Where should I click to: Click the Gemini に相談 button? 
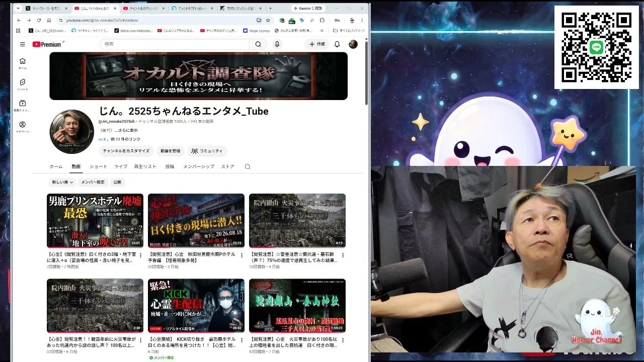[x=307, y=9]
